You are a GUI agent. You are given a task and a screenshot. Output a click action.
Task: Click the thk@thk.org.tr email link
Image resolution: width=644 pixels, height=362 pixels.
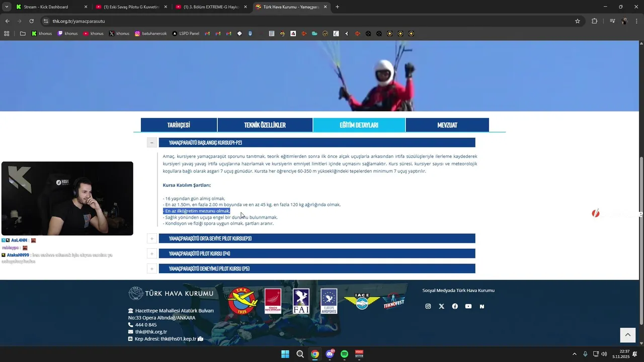coord(151,332)
